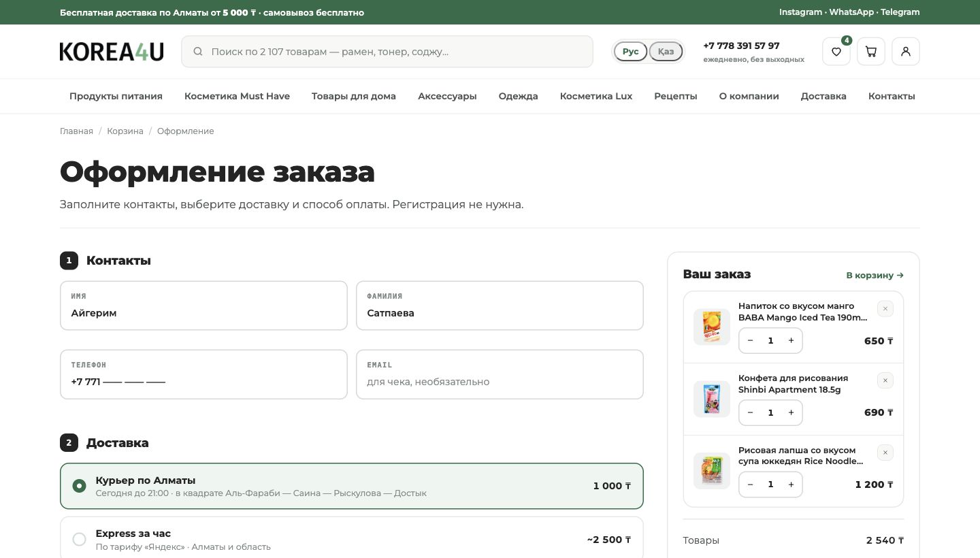Follow the В корзину link
This screenshot has width=980, height=558.
pos(875,275)
